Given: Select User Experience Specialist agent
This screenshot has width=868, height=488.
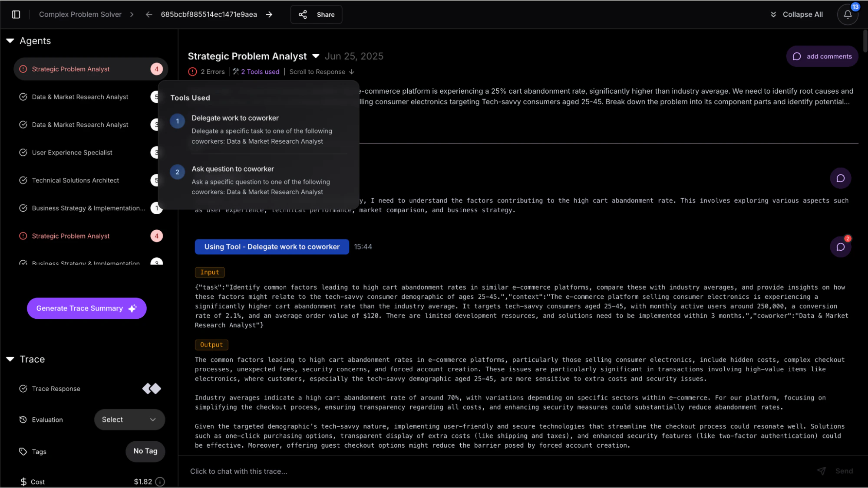Looking at the screenshot, I should 72,153.
